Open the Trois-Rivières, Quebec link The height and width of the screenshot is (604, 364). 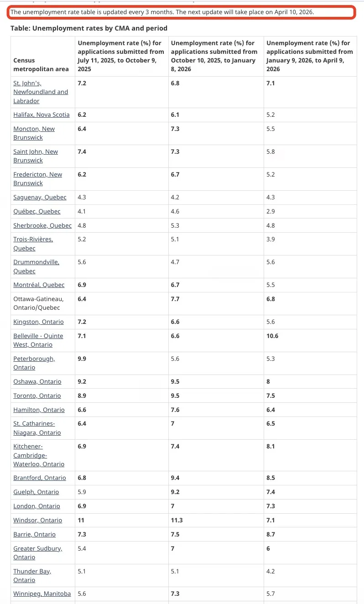[x=33, y=244]
